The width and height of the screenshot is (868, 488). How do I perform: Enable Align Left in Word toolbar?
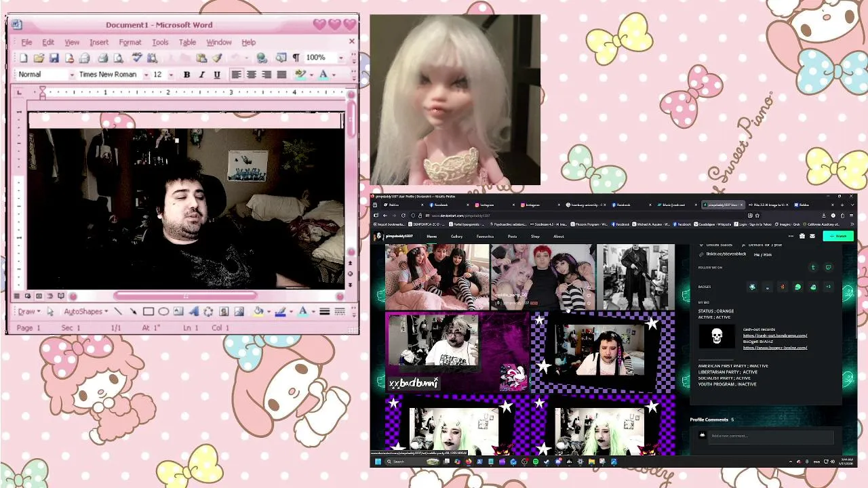(x=236, y=75)
